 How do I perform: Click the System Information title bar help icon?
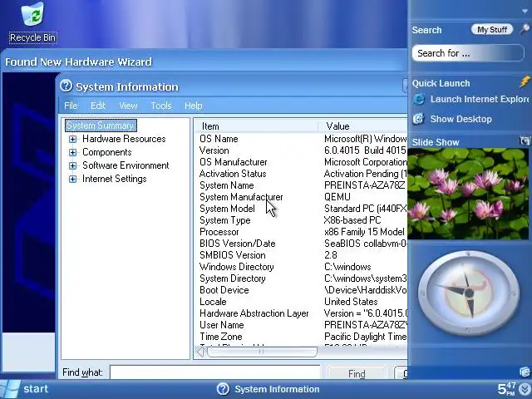tap(66, 86)
